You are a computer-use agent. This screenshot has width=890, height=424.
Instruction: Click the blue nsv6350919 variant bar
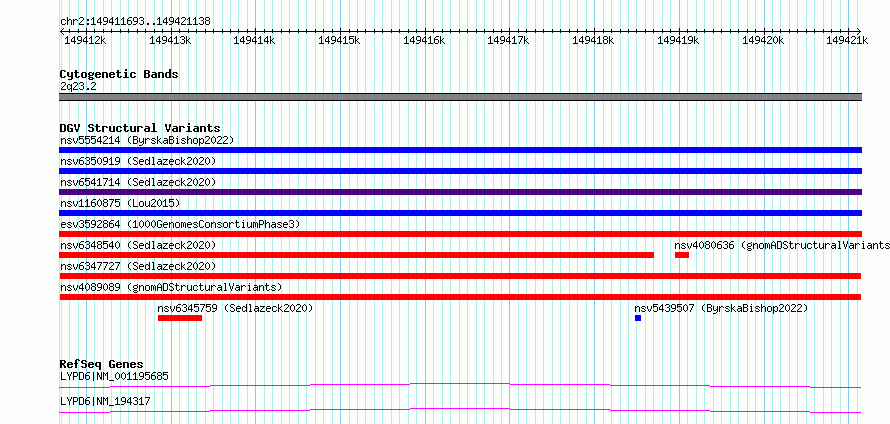click(x=460, y=171)
